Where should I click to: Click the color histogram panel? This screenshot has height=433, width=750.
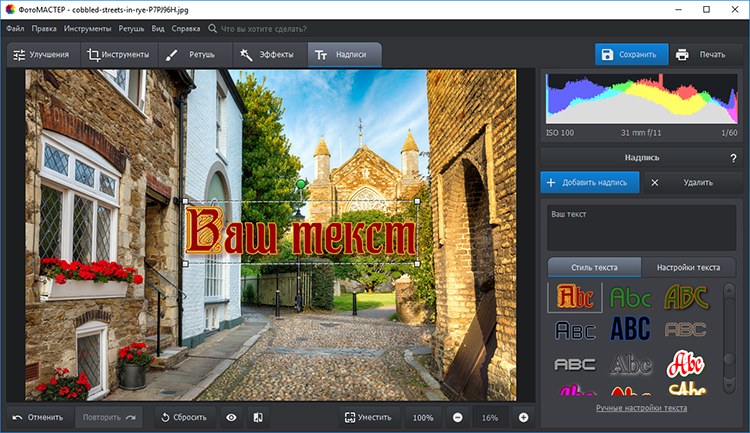pos(641,99)
